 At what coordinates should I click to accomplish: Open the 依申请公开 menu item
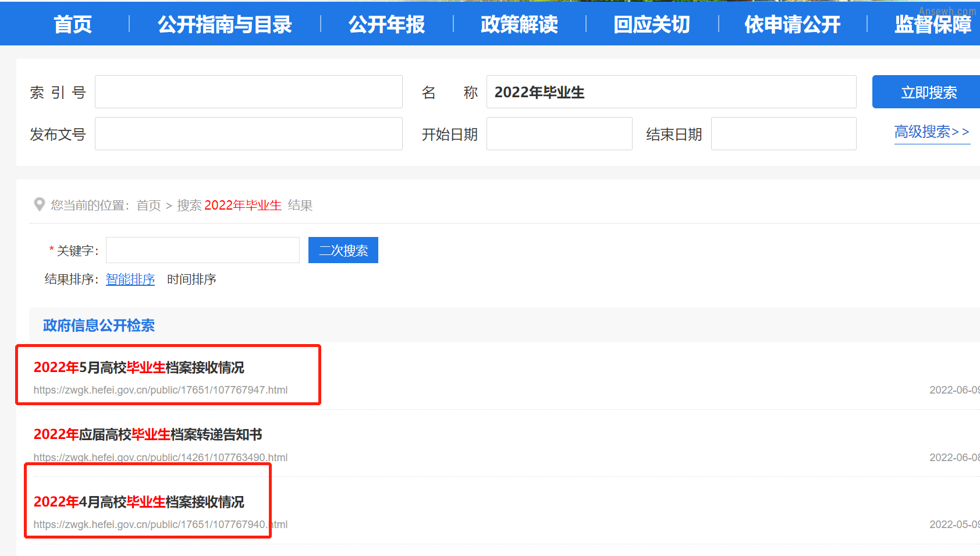(793, 24)
